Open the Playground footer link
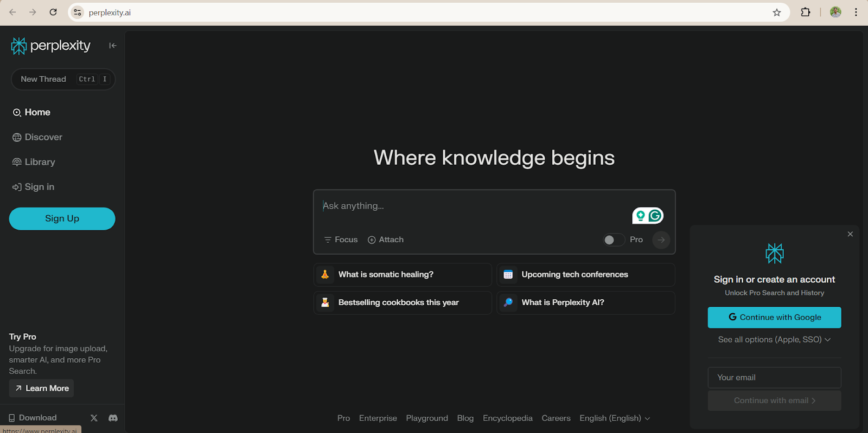 427,418
